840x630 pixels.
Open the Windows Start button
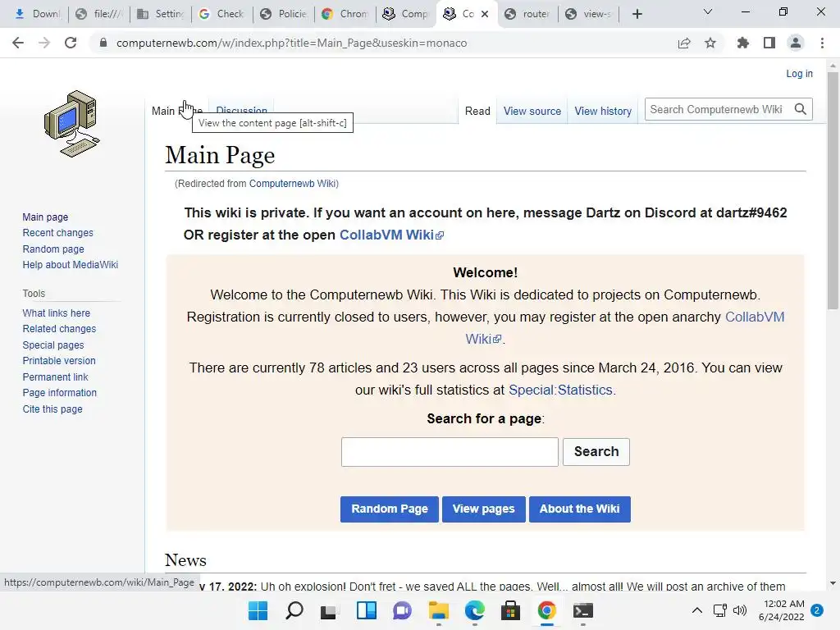258,610
